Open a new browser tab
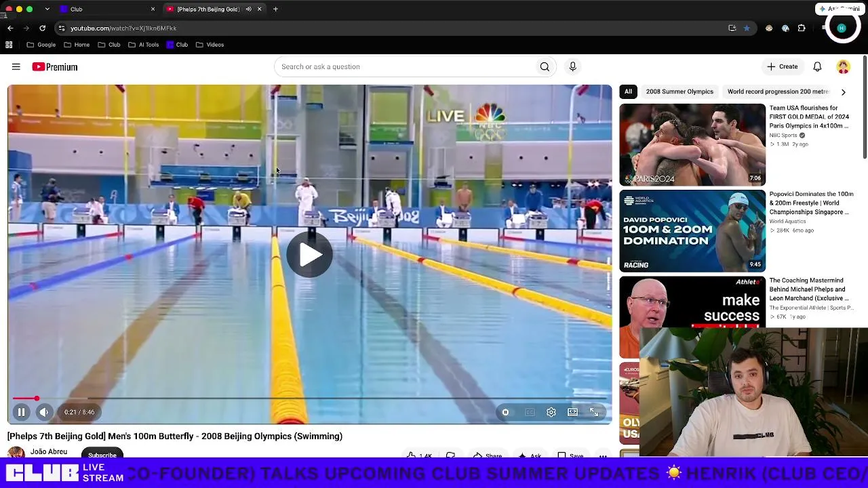Viewport: 868px width, 488px height. click(x=275, y=9)
